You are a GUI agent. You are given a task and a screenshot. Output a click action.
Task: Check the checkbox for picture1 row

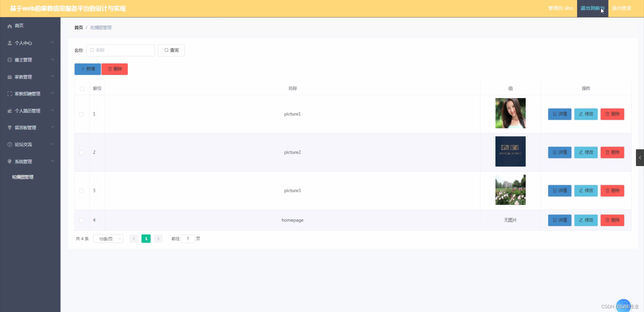pos(82,114)
